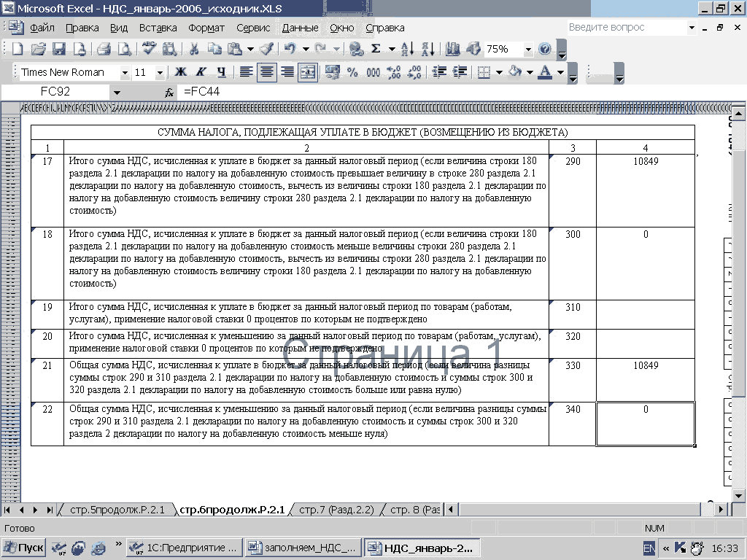Viewport: 747px width, 560px height.
Task: Click the Save icon in the toolbar
Action: click(59, 49)
